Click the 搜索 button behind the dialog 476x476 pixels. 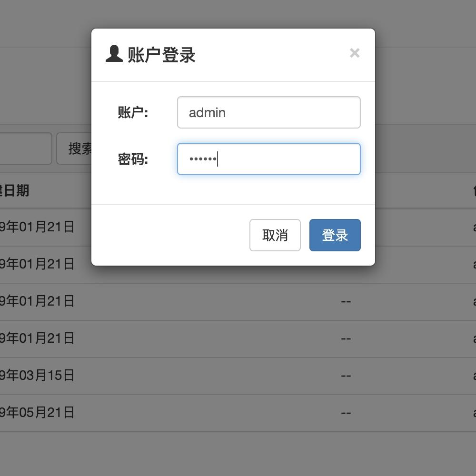point(74,149)
